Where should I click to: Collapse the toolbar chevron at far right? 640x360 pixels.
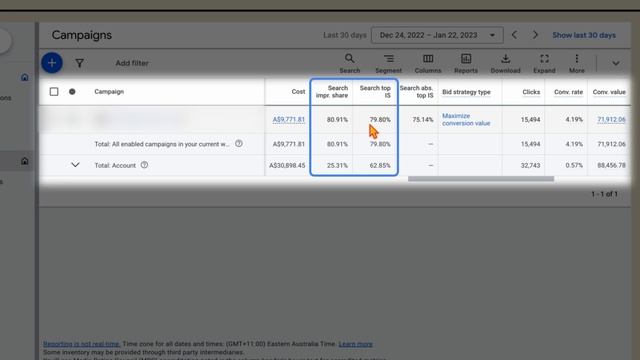click(x=616, y=63)
